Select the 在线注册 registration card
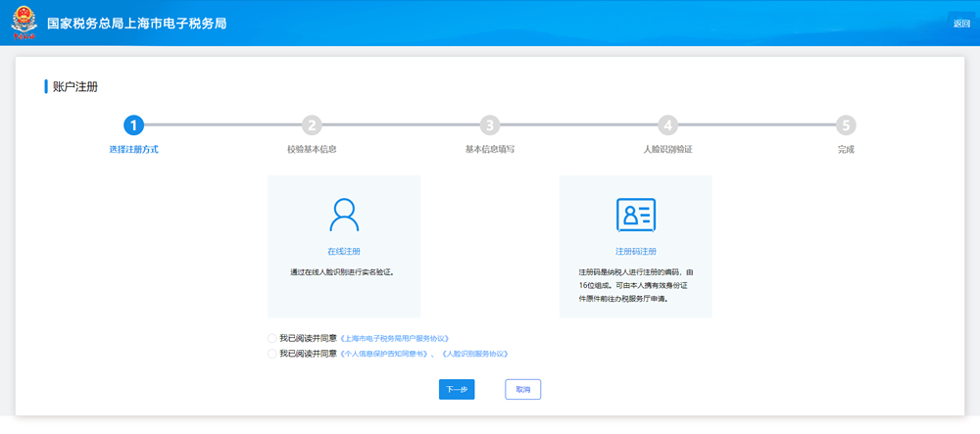The width and height of the screenshot is (980, 434). [x=344, y=246]
